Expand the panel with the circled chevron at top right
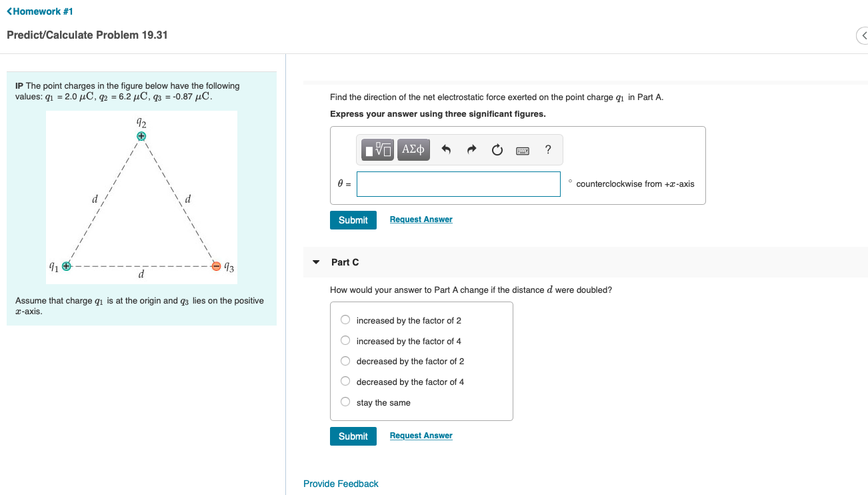The width and height of the screenshot is (868, 495). tap(863, 35)
